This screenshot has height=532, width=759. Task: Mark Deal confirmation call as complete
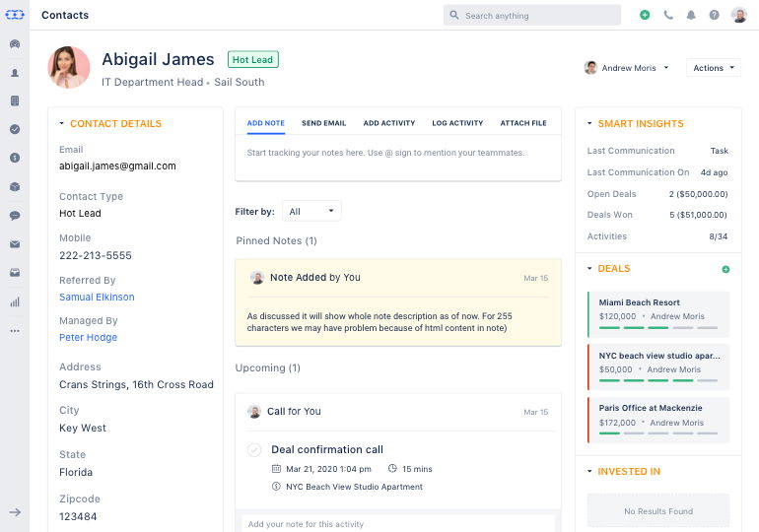click(254, 450)
